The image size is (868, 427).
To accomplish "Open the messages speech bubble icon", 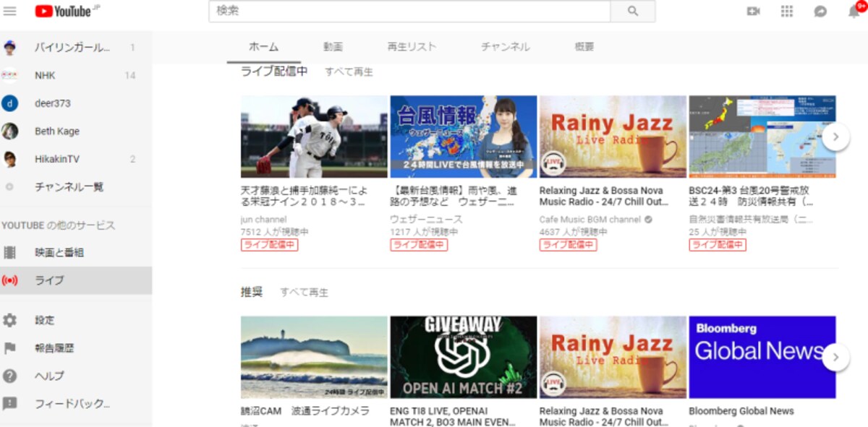I will click(x=820, y=11).
